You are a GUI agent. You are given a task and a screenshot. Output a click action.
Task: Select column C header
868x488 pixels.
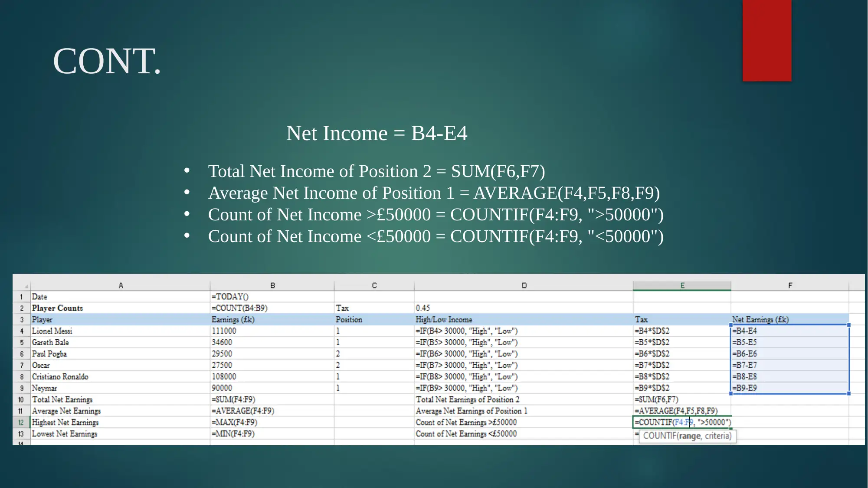(374, 285)
